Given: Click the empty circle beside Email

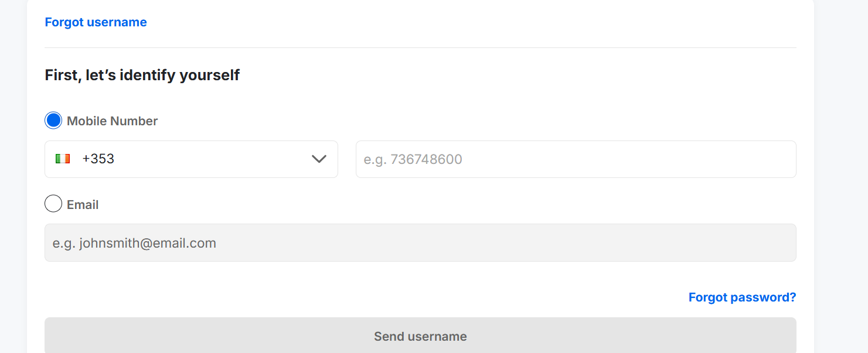Looking at the screenshot, I should point(53,204).
